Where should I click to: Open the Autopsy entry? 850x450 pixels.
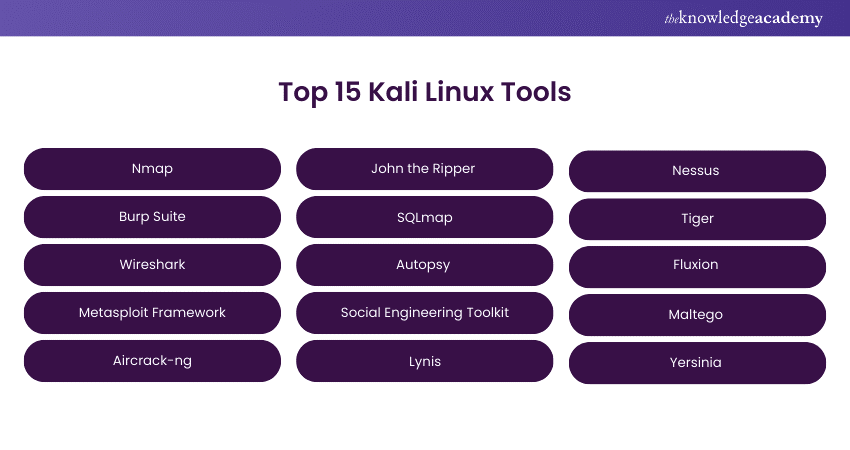(x=424, y=265)
